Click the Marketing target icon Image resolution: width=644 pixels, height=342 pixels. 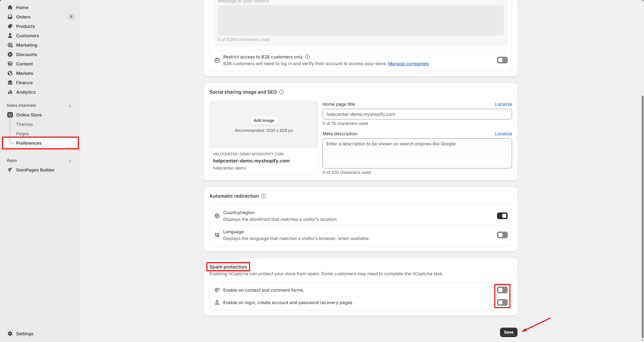(10, 45)
